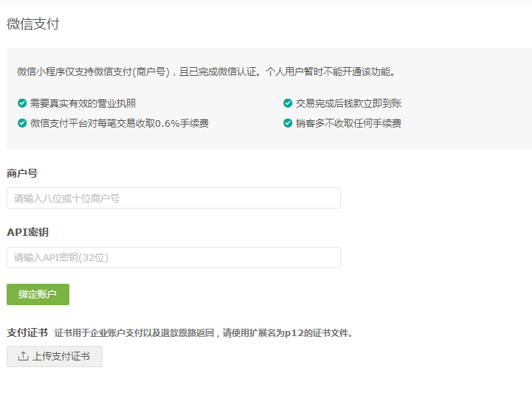The height and width of the screenshot is (401, 532).
Task: Click the 商户号 input field
Action: [173, 198]
